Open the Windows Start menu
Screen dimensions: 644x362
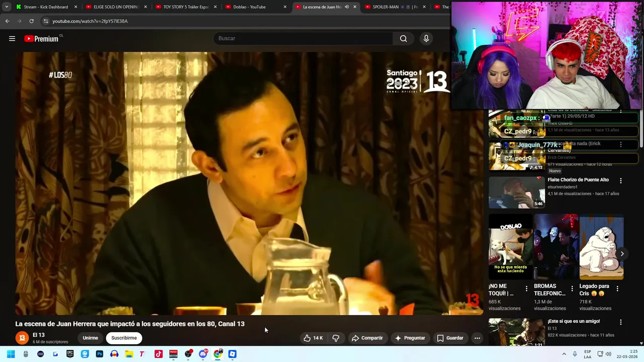[11, 354]
